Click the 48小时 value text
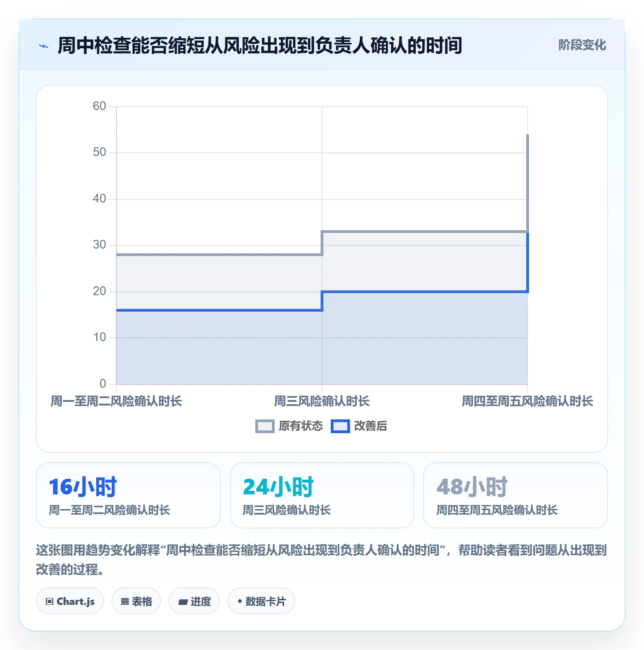 (x=472, y=487)
